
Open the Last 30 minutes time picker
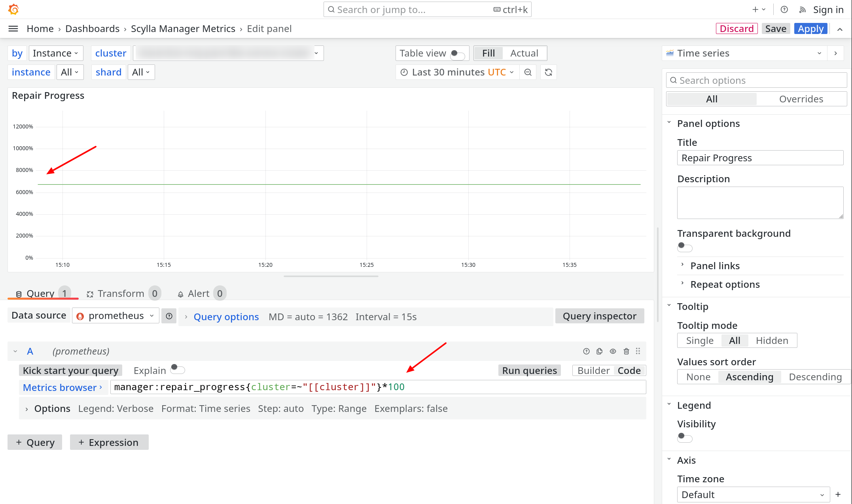[x=456, y=72]
